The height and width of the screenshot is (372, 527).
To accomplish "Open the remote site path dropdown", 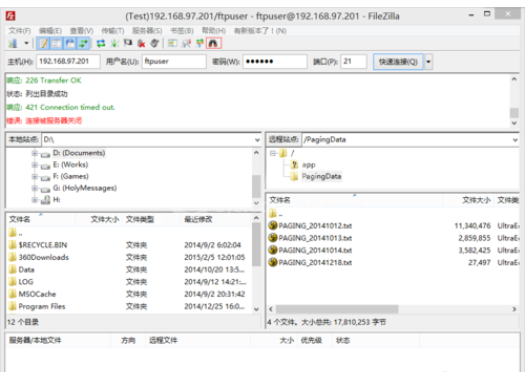I will point(515,140).
